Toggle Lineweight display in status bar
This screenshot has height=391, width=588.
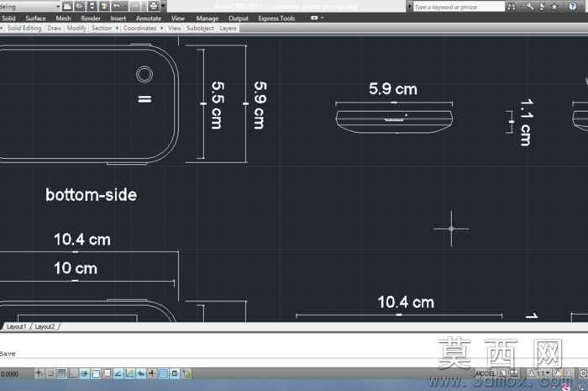(x=151, y=373)
